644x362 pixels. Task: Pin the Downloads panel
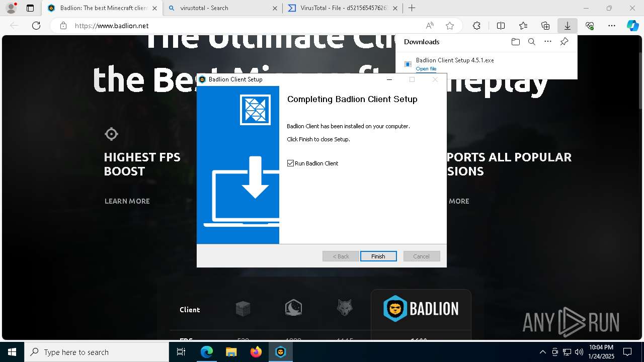[564, 42]
